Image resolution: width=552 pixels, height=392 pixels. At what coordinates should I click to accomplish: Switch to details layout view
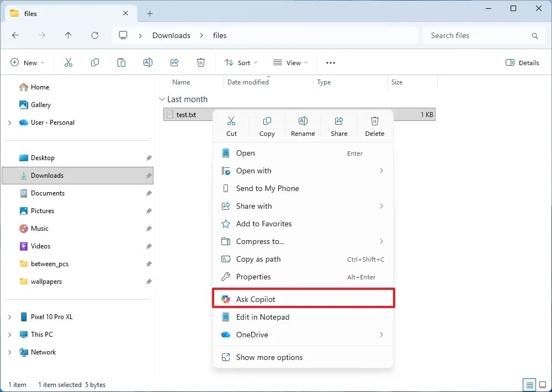528,384
